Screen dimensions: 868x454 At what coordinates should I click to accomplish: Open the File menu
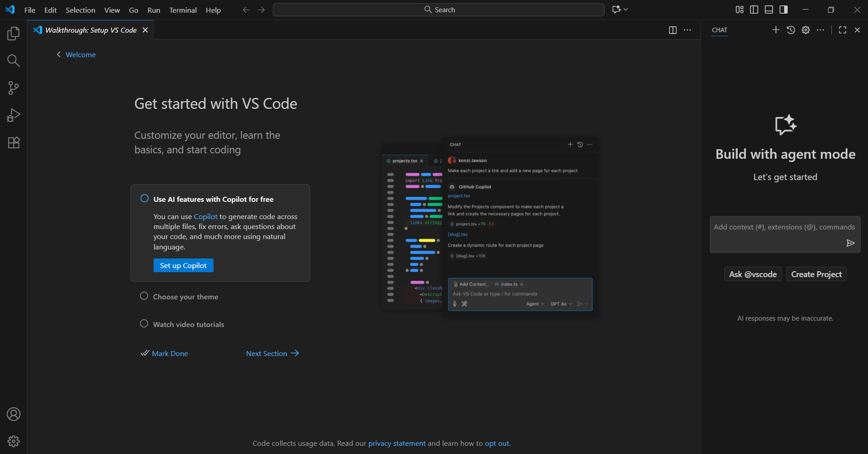click(x=30, y=10)
